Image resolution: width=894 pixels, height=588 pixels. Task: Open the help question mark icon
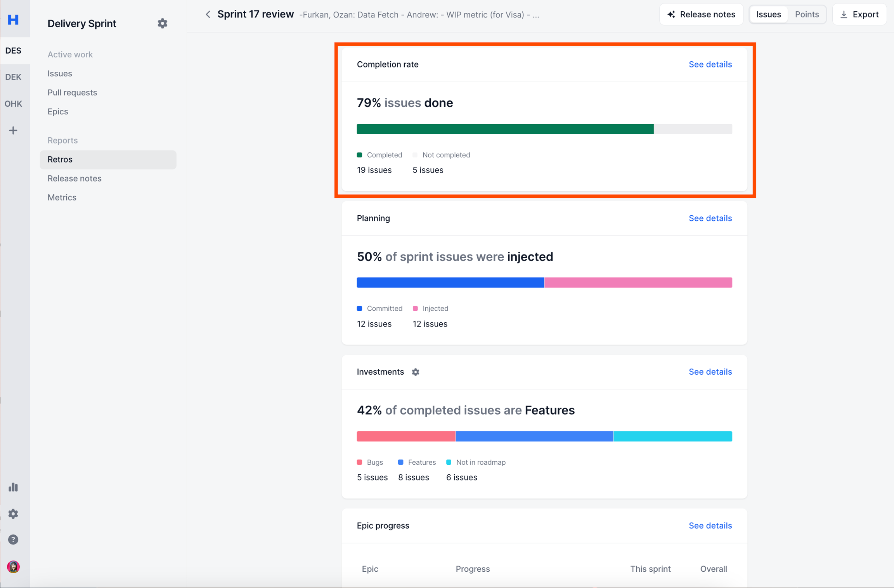coord(13,540)
